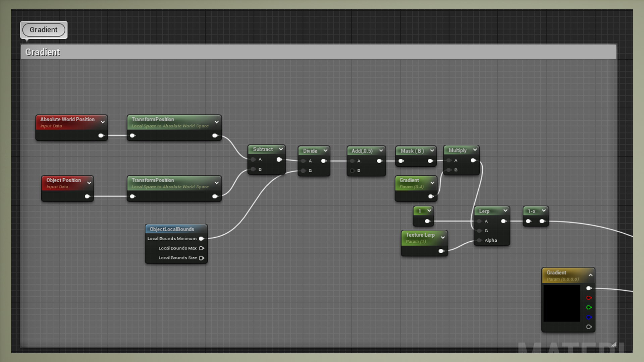
Task: Click black texture preview on Gradient node
Action: pyautogui.click(x=562, y=303)
